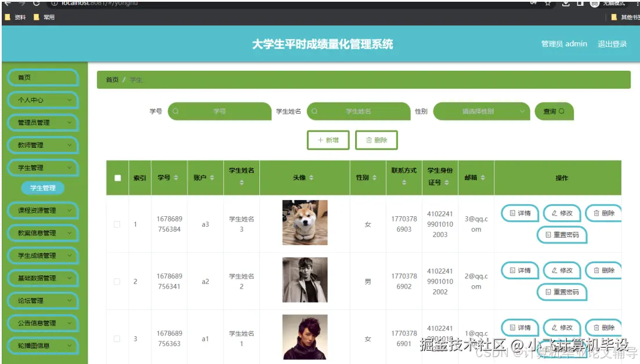Image resolution: width=640 pixels, height=364 pixels.
Task: Expand the 学生成绩管理 sidebar menu
Action: 43,256
